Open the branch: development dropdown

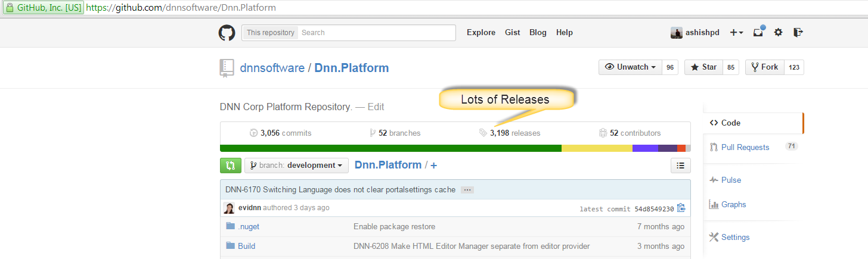coord(296,166)
